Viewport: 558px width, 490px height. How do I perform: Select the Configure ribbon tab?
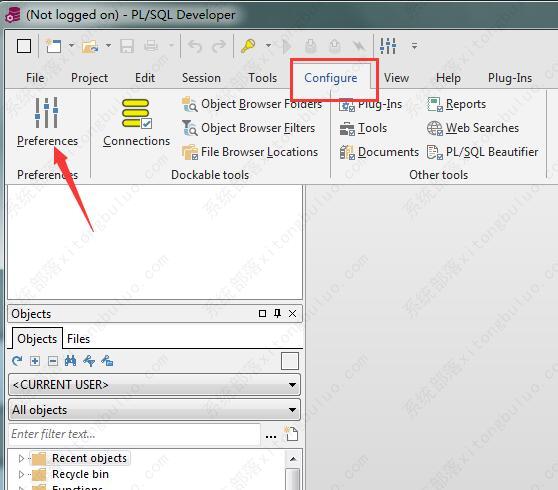click(x=331, y=78)
